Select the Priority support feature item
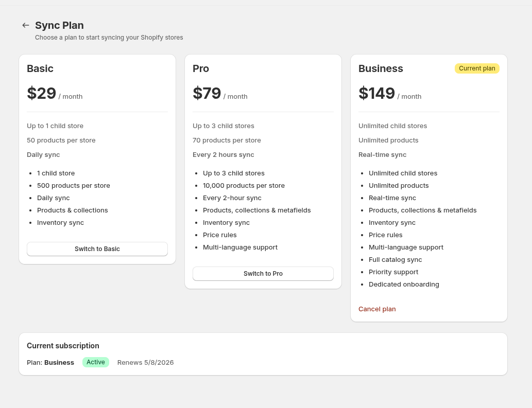The image size is (532, 408). 393,272
